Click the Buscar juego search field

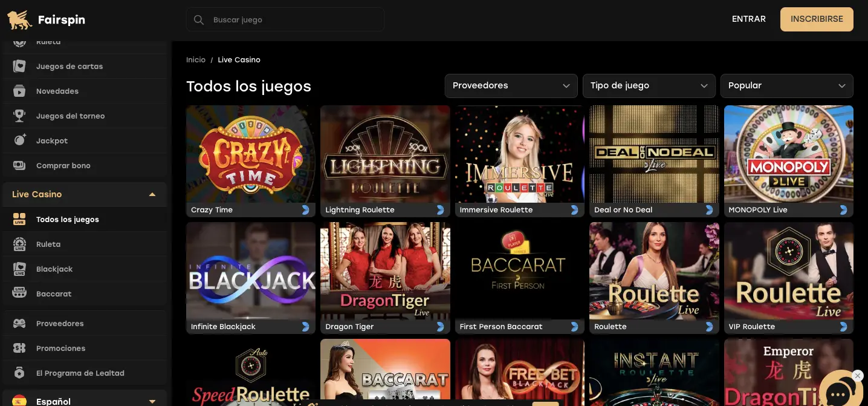pyautogui.click(x=285, y=20)
